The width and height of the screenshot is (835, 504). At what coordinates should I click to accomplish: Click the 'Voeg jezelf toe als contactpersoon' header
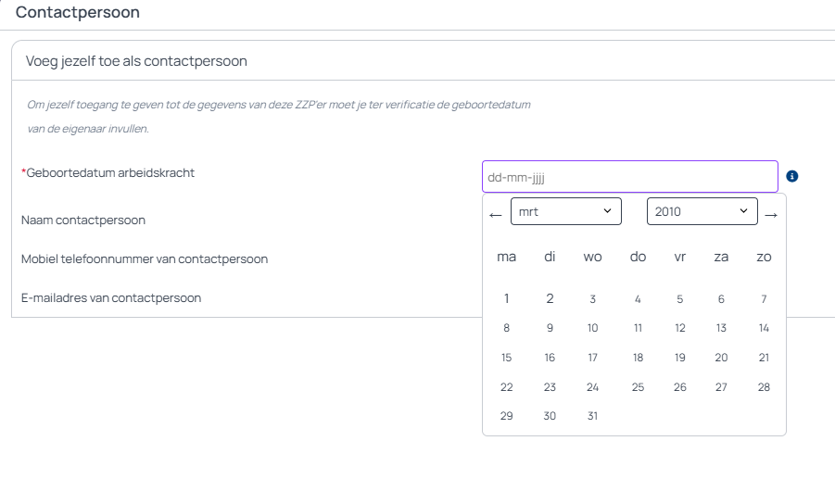[x=136, y=61]
